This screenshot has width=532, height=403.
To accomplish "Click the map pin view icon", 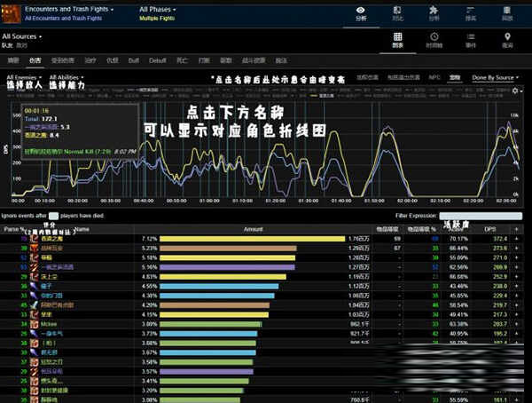I will tap(507, 39).
